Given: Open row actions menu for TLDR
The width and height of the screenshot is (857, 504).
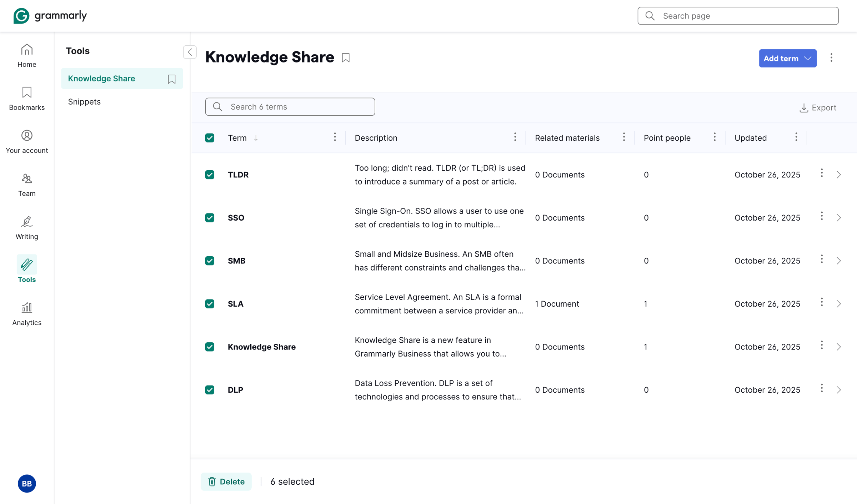Looking at the screenshot, I should tap(822, 173).
